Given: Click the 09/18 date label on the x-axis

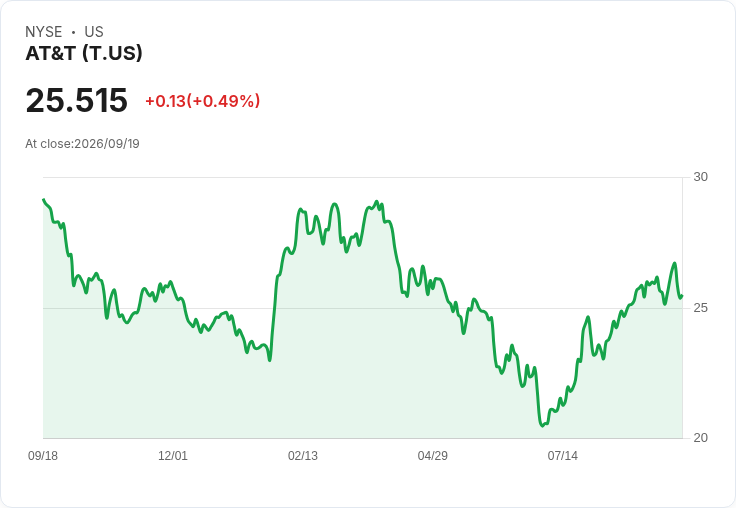Looking at the screenshot, I should coord(43,455).
